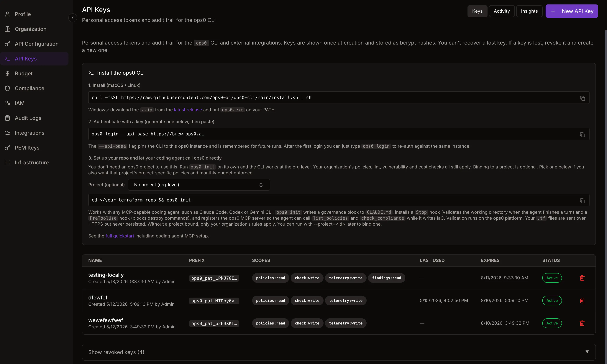607x364 pixels.
Task: Collapse the sidebar with the chevron button
Action: [73, 18]
